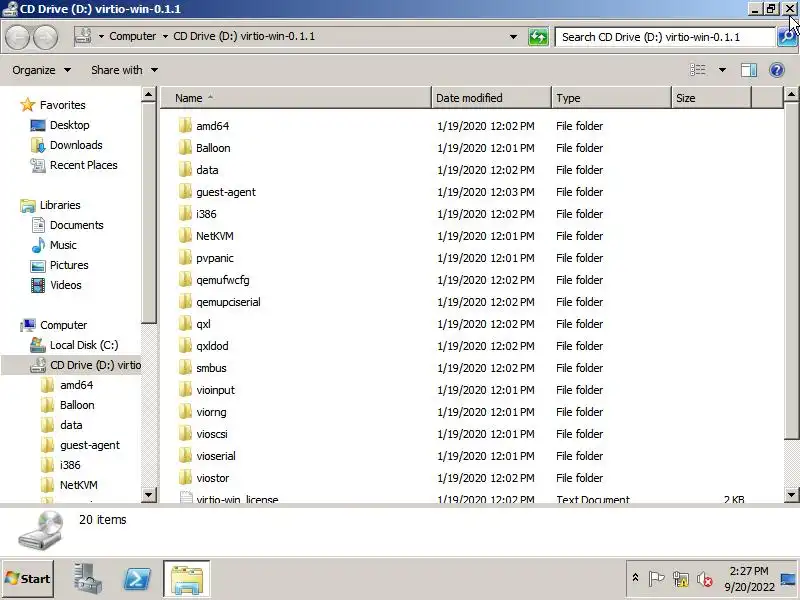Click the green Refresh button beside address bar

(538, 37)
